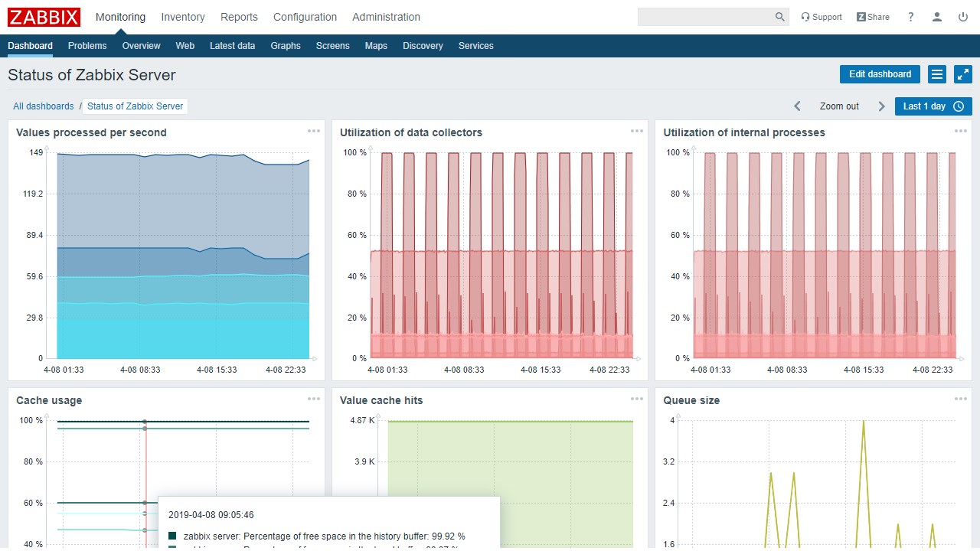
Task: Open Values processed per second widget menu
Action: point(314,131)
